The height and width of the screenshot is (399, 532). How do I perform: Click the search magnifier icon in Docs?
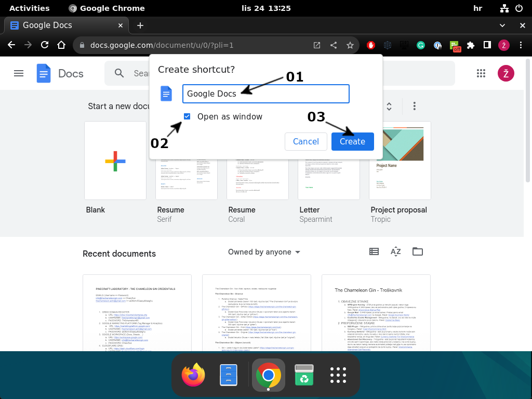coord(119,73)
